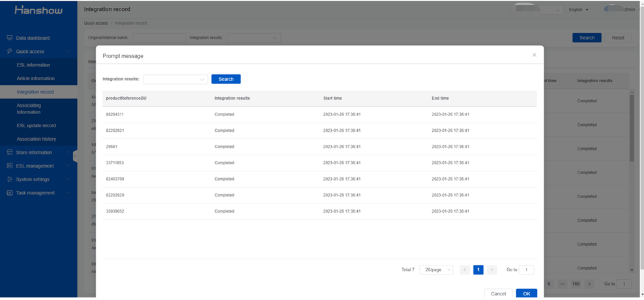Click the ellipsis pages button in background pagination

pyautogui.click(x=563, y=284)
